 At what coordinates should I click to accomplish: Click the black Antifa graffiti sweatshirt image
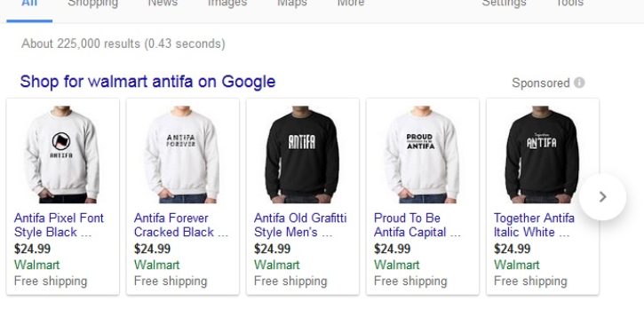tap(302, 155)
